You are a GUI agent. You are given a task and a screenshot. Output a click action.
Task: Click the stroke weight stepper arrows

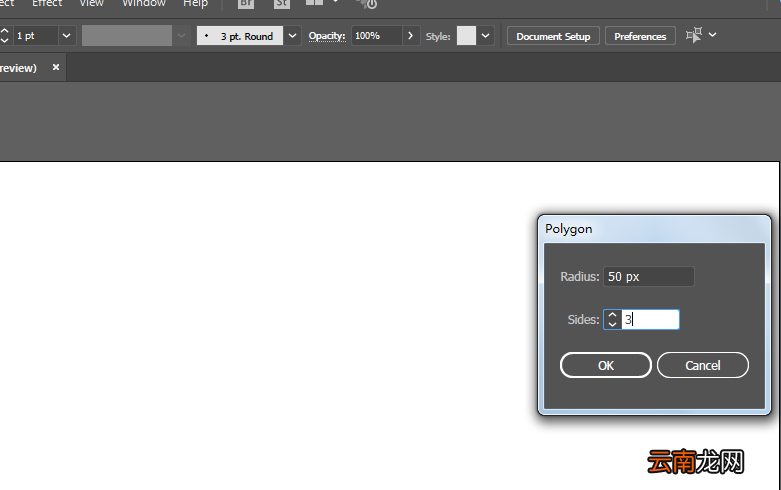5,35
